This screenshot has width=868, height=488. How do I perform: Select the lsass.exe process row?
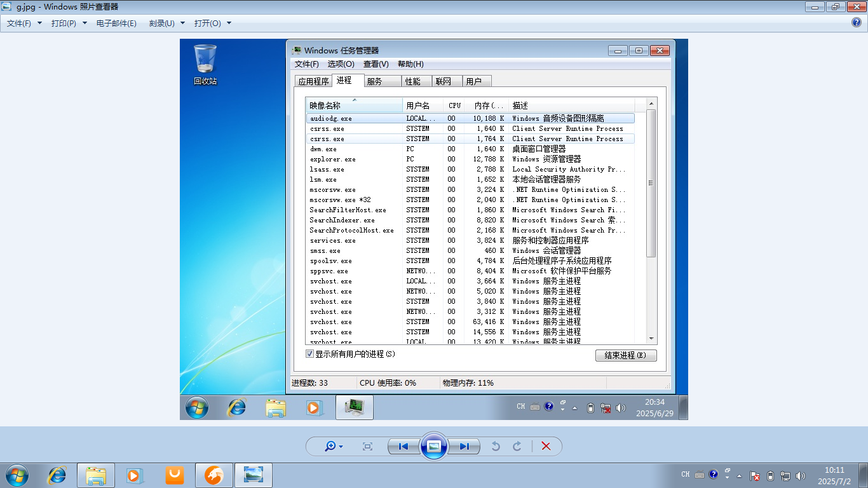pos(470,169)
